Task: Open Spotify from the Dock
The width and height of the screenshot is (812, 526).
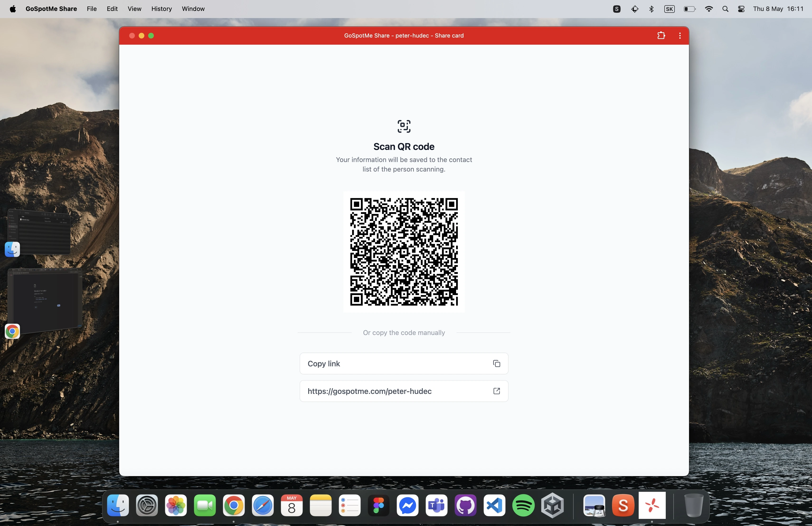Action: [523, 505]
